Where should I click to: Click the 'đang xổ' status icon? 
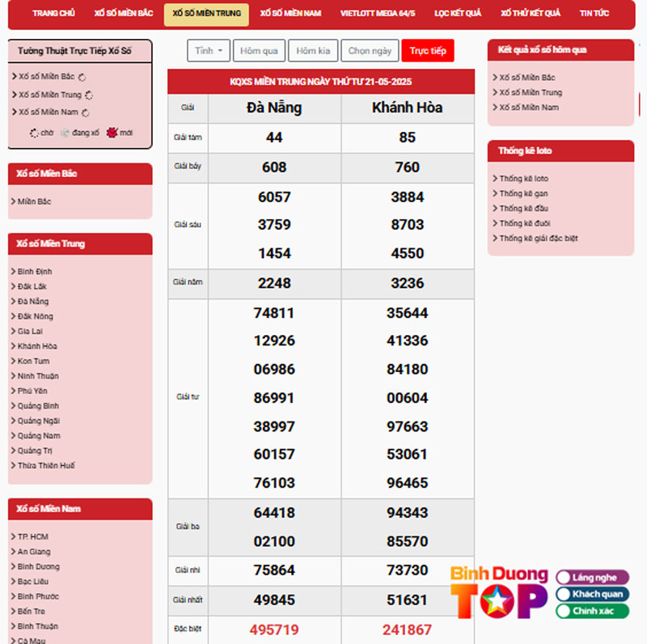[65, 133]
